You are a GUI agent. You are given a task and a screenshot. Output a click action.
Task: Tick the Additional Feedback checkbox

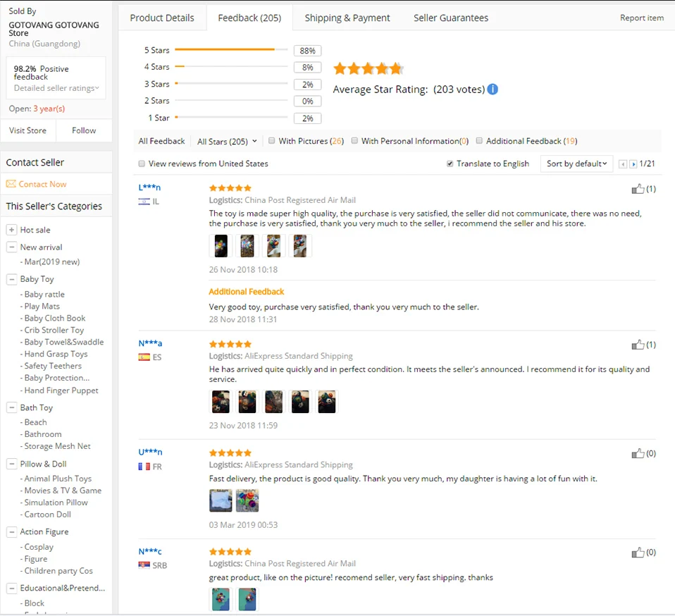479,141
